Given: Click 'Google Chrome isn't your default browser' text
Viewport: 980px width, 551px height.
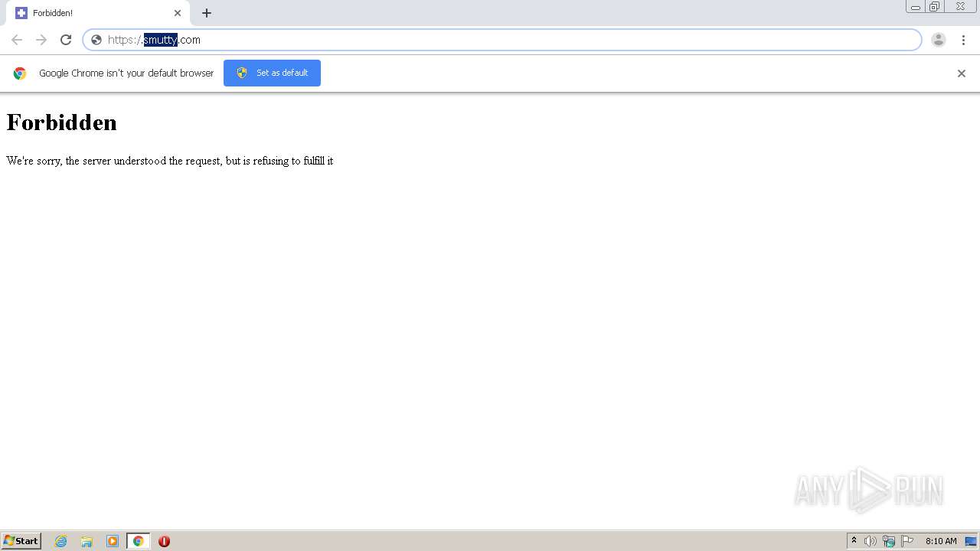Looking at the screenshot, I should (x=126, y=73).
